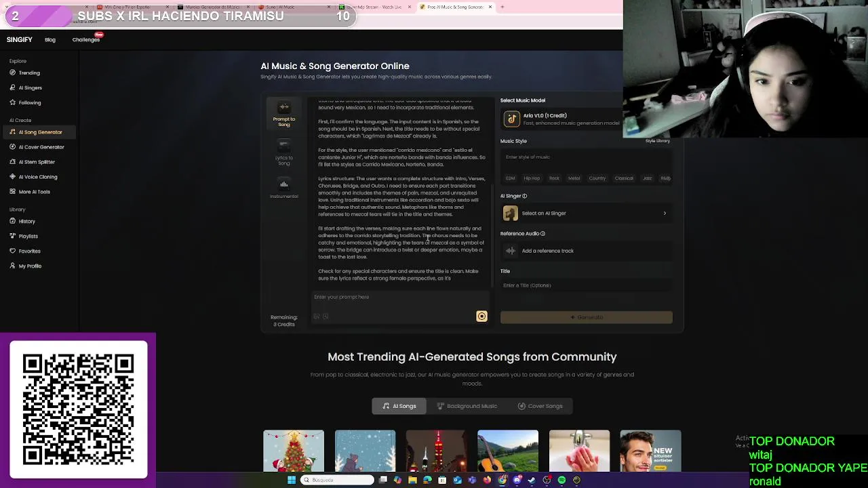Add a reference track
The width and height of the screenshot is (868, 488).
pos(586,251)
